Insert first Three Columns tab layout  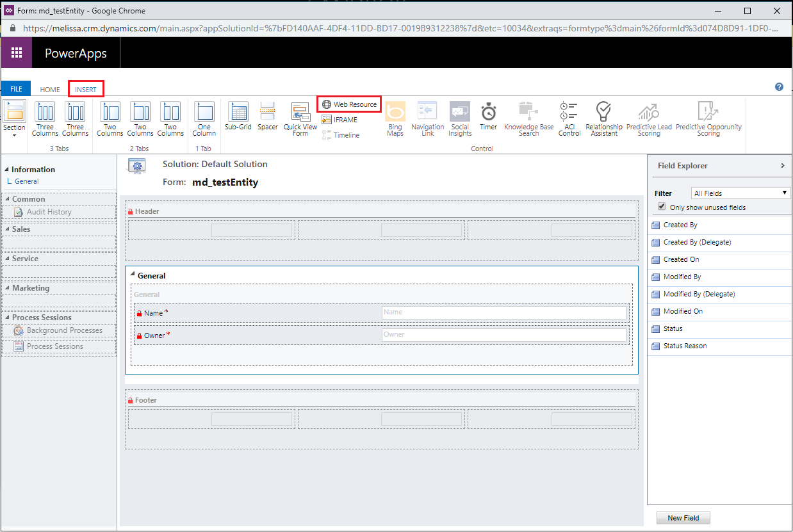45,119
